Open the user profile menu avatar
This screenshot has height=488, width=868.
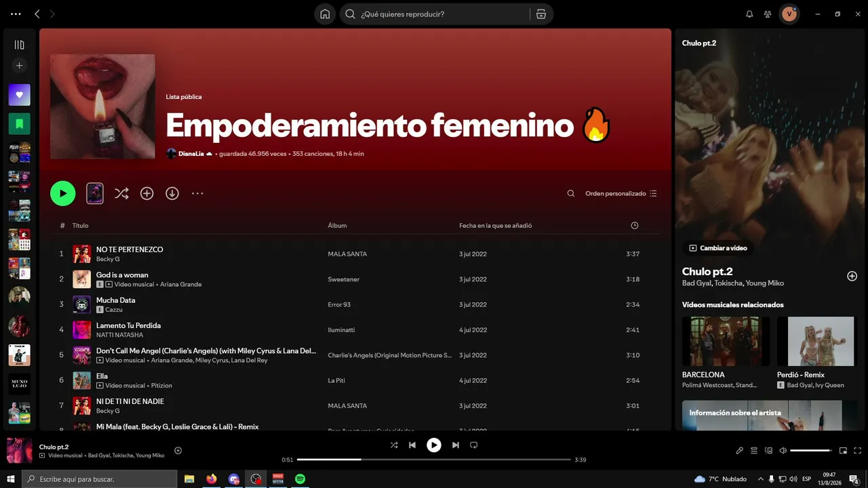(789, 14)
